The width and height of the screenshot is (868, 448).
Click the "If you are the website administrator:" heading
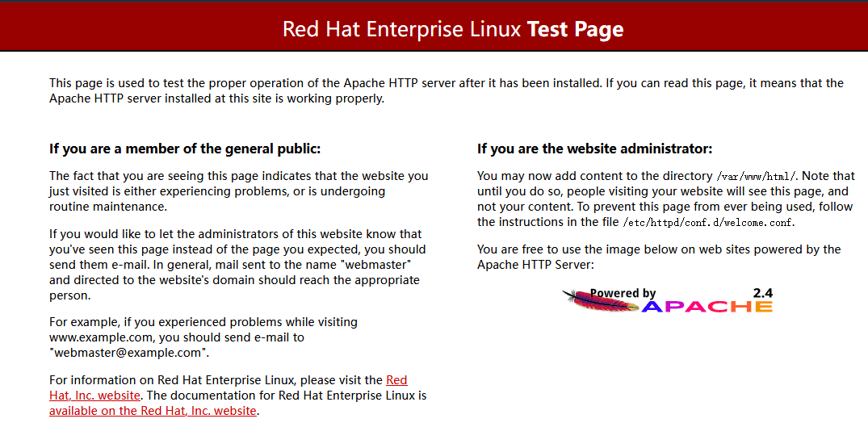[x=594, y=149]
